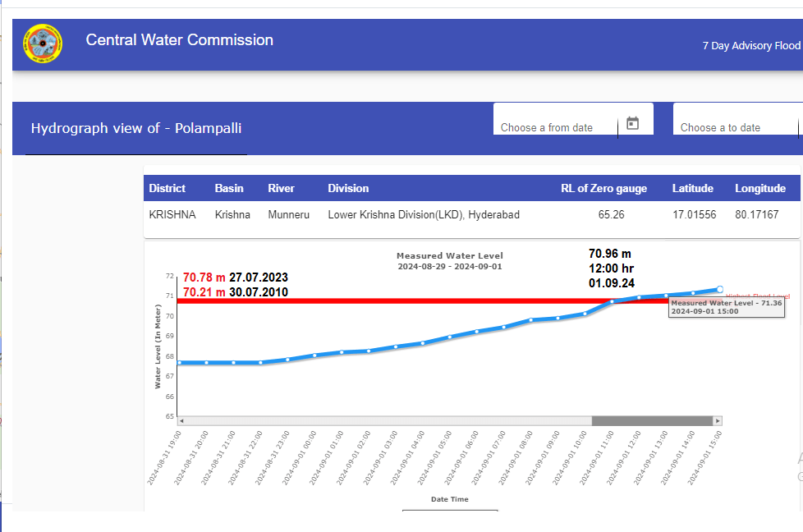Click the RL of Zero gauge column header

[x=603, y=188]
